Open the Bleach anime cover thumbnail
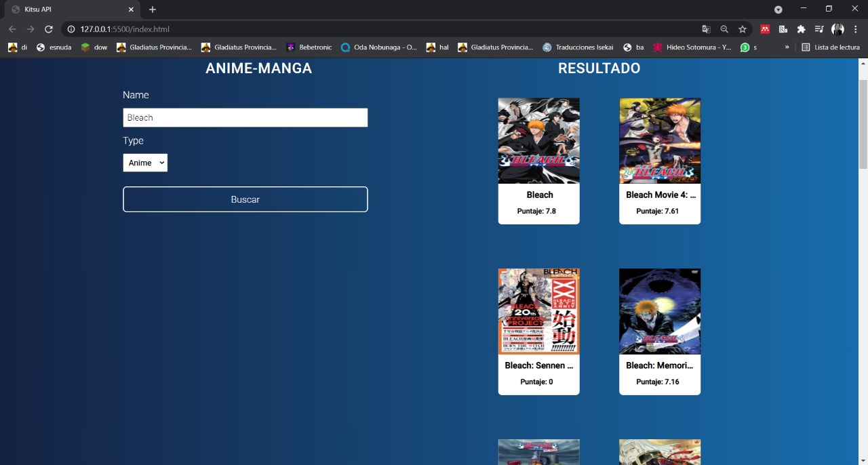 tap(539, 141)
